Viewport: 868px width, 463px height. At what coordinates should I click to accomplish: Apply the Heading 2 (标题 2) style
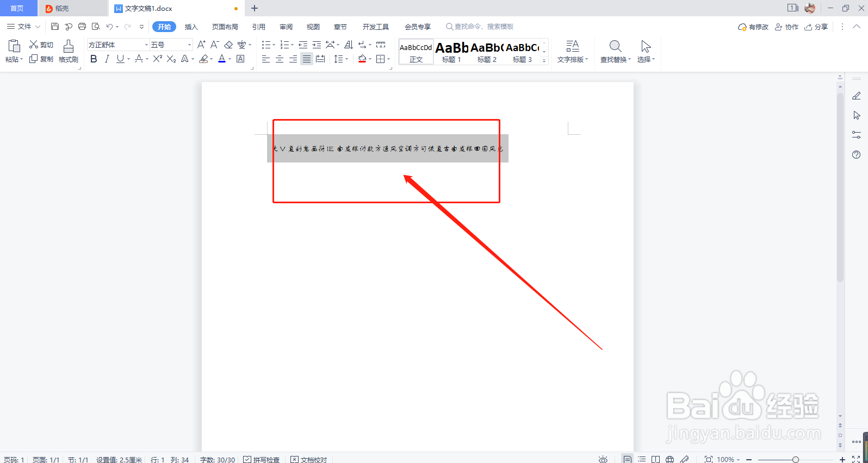pyautogui.click(x=487, y=52)
